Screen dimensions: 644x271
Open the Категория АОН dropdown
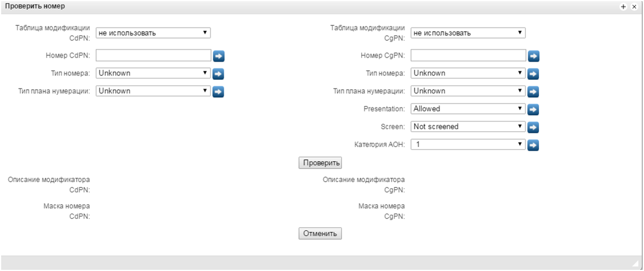click(x=468, y=145)
